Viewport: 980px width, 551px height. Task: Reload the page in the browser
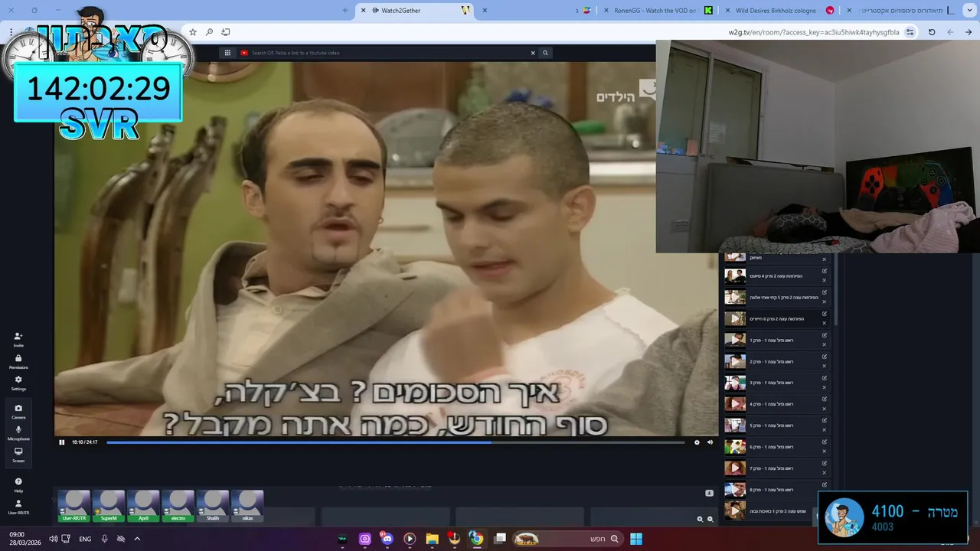coord(932,32)
